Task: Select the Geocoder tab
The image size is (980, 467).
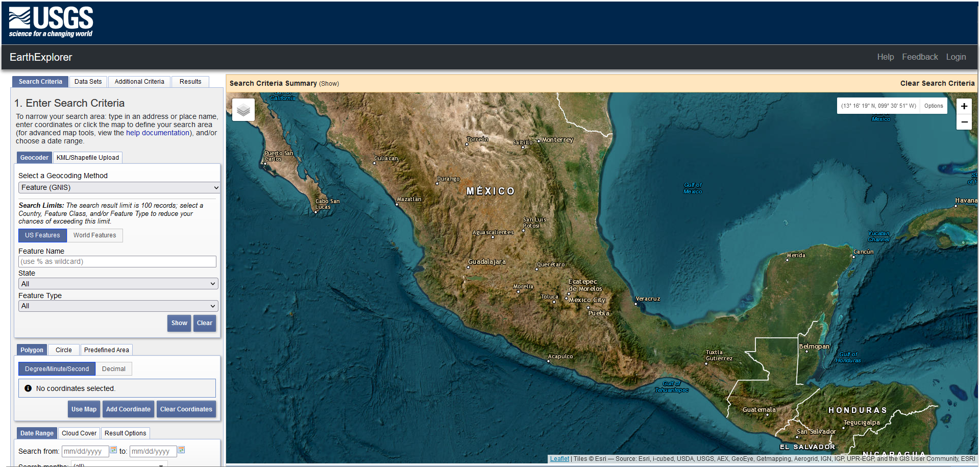Action: pos(34,158)
